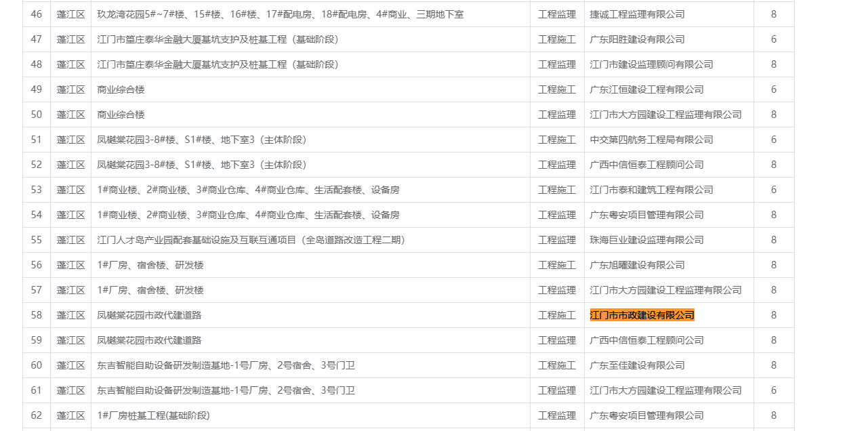Image resolution: width=868 pixels, height=431 pixels.
Task: Select 江门市建设监理顾问有限公司 cell
Action: pyautogui.click(x=651, y=64)
